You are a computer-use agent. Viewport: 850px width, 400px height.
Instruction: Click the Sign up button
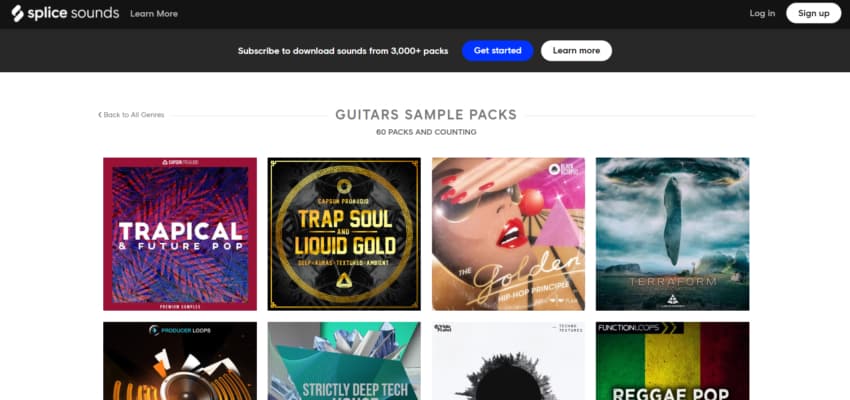tap(813, 13)
